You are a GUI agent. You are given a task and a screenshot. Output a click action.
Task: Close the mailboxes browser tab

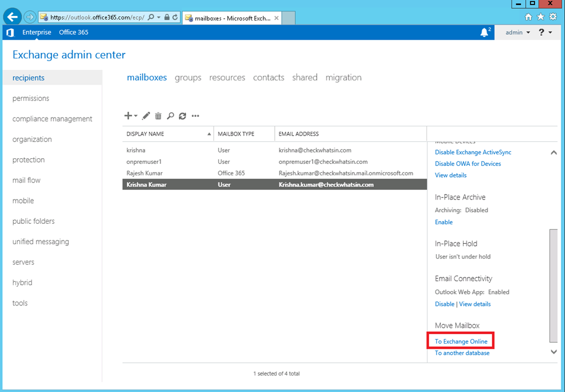pos(276,18)
